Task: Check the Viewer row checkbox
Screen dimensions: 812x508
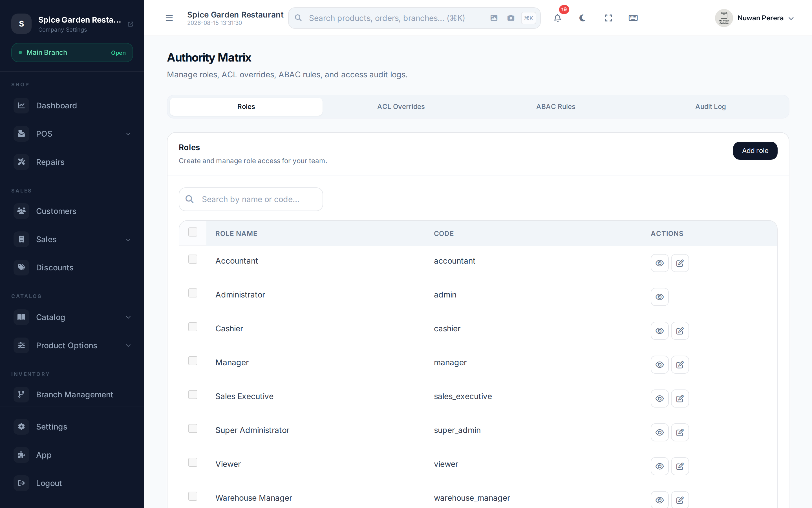Action: (x=193, y=462)
